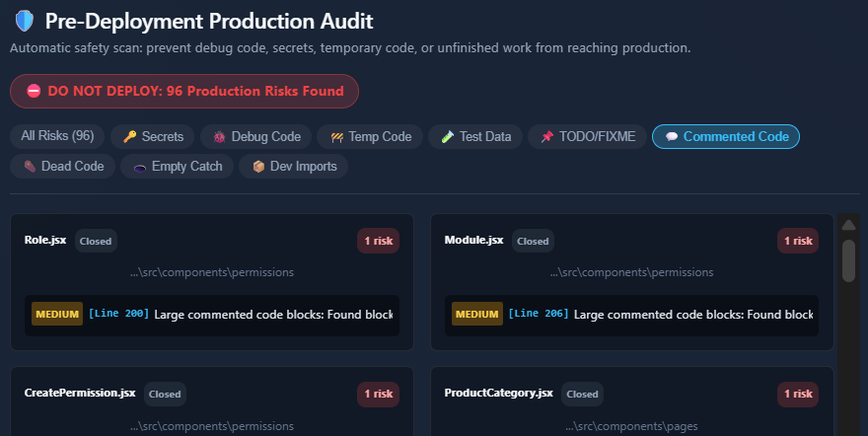Click the coffin icon on Dead Code filter
The width and height of the screenshot is (868, 436).
30,167
